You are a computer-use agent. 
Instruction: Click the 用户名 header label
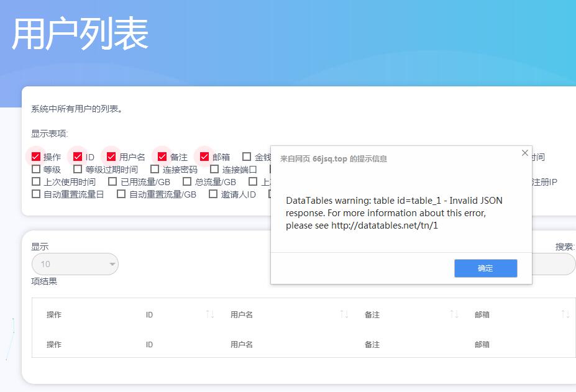pos(241,314)
